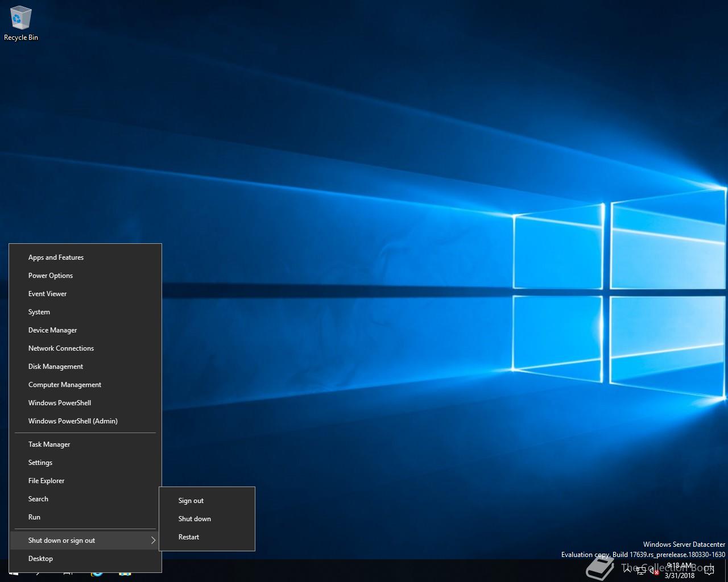Viewport: 728px width, 582px height.
Task: Start Windows PowerShell (Admin)
Action: coord(85,421)
